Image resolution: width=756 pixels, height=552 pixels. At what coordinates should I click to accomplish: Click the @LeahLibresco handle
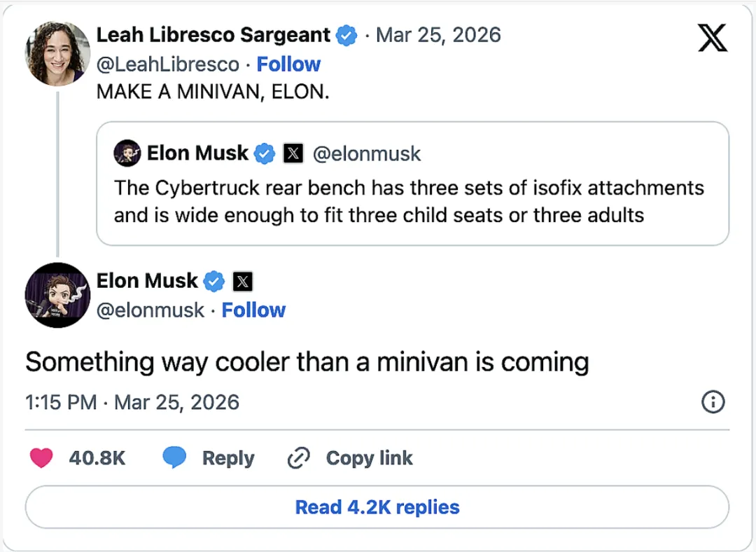tap(168, 64)
